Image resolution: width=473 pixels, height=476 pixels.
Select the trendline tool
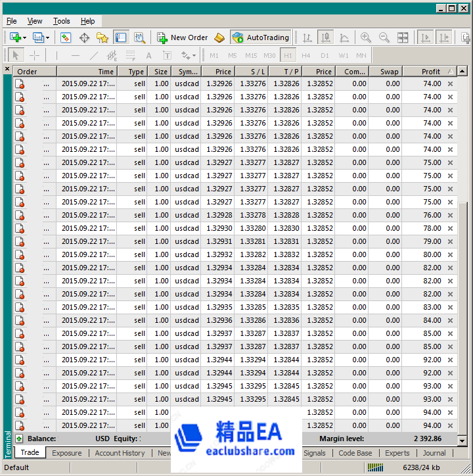coord(94,55)
